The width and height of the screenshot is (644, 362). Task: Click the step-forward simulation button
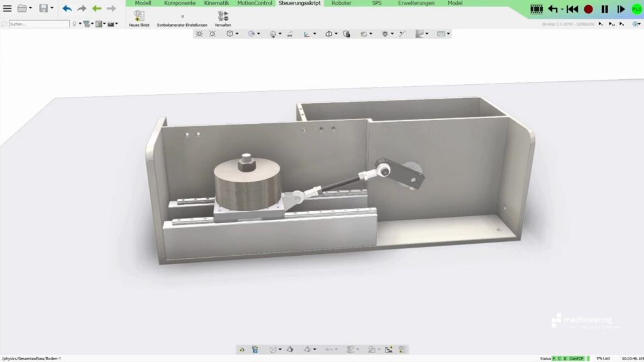pos(621,9)
